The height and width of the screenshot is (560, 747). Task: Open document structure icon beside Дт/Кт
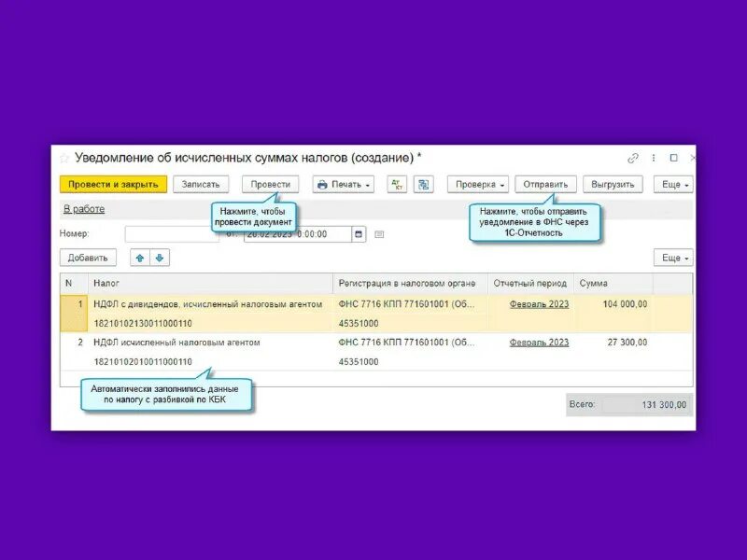point(423,184)
